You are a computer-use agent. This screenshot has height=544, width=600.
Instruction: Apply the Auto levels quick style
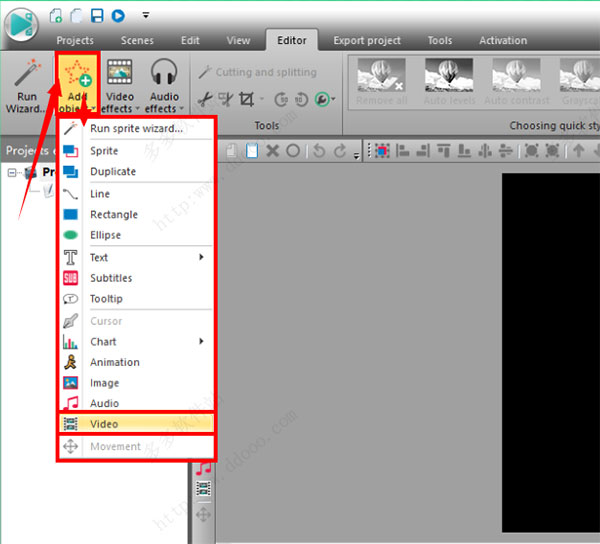(x=449, y=82)
